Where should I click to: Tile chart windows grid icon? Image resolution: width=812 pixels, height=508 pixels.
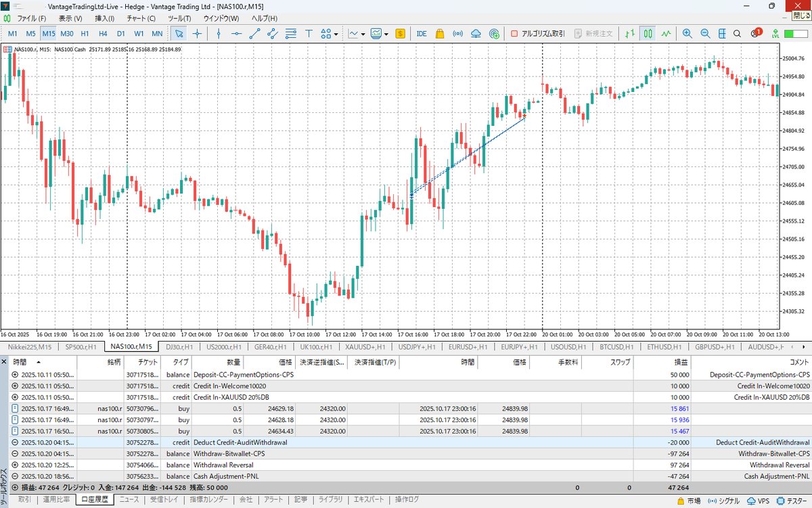[x=723, y=33]
